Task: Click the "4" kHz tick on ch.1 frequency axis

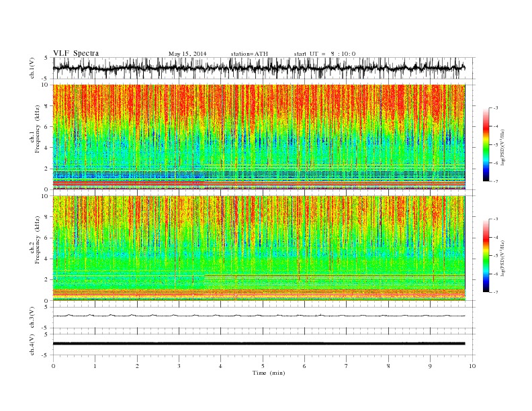Action: tap(46, 148)
